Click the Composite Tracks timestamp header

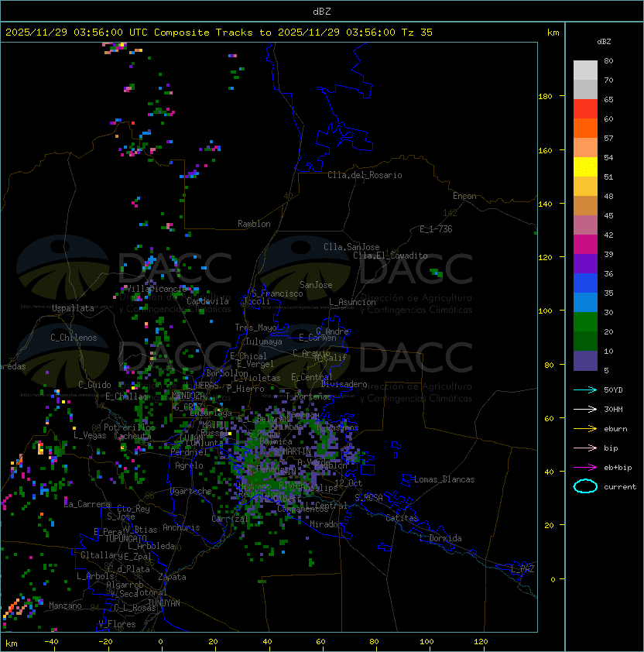(x=219, y=33)
